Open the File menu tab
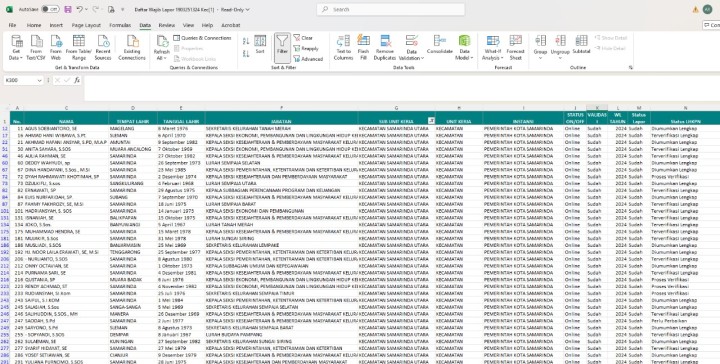This screenshot has height=364, width=720. tap(12, 25)
